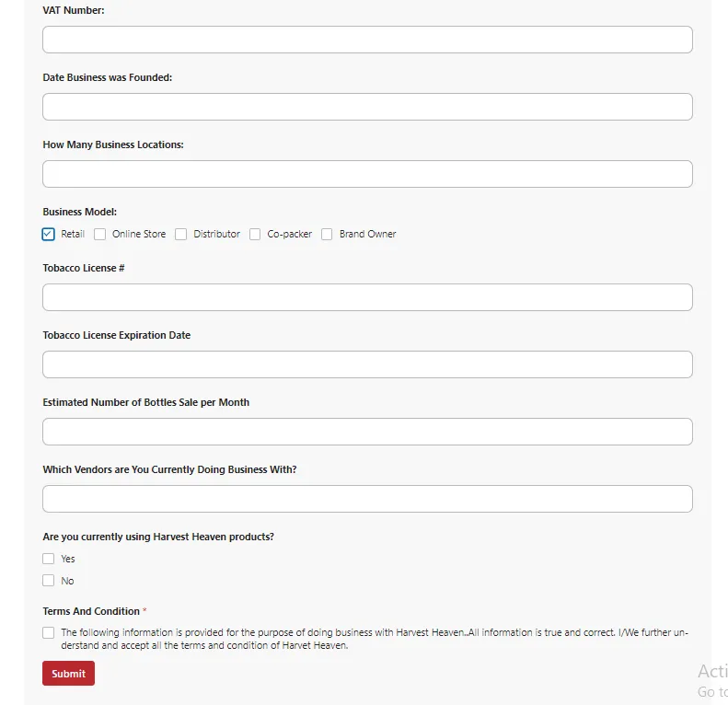Click the Brand Owner label text

pos(367,234)
